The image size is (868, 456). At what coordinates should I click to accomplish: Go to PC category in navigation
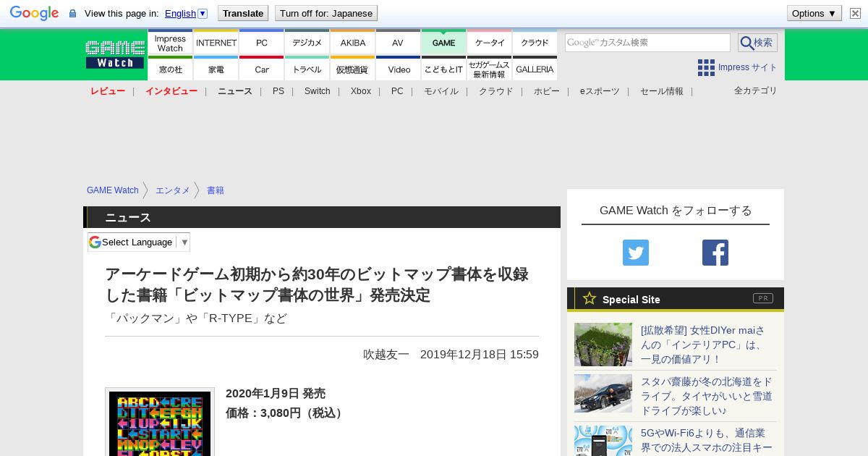(x=397, y=91)
